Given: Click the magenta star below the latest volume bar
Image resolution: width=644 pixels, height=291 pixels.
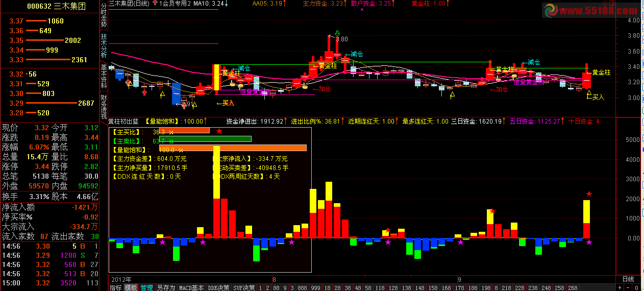Looking at the screenshot, I should (589, 243).
